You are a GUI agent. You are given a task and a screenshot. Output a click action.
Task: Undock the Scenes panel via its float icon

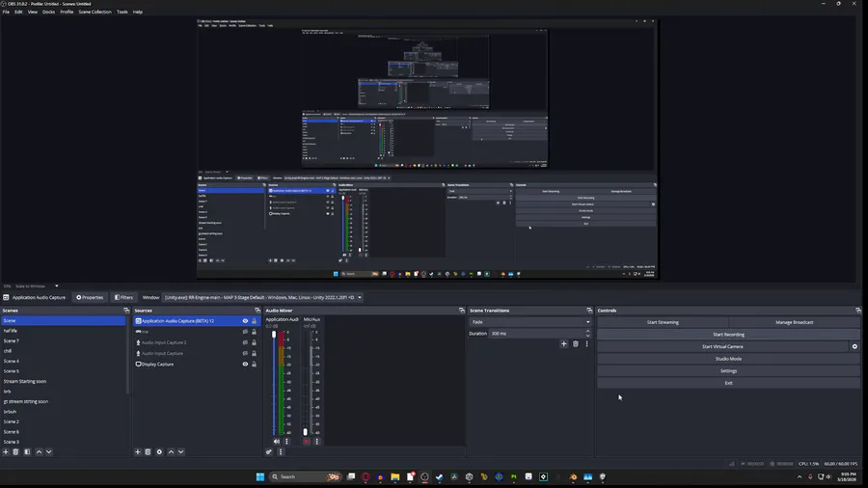[126, 311]
